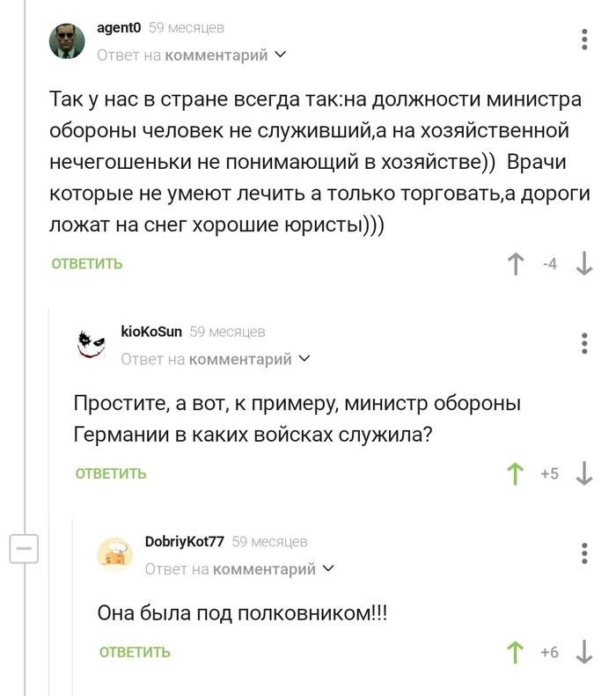Open three-dot menu on DobriyKot77's comment
The height and width of the screenshot is (696, 616).
click(585, 553)
